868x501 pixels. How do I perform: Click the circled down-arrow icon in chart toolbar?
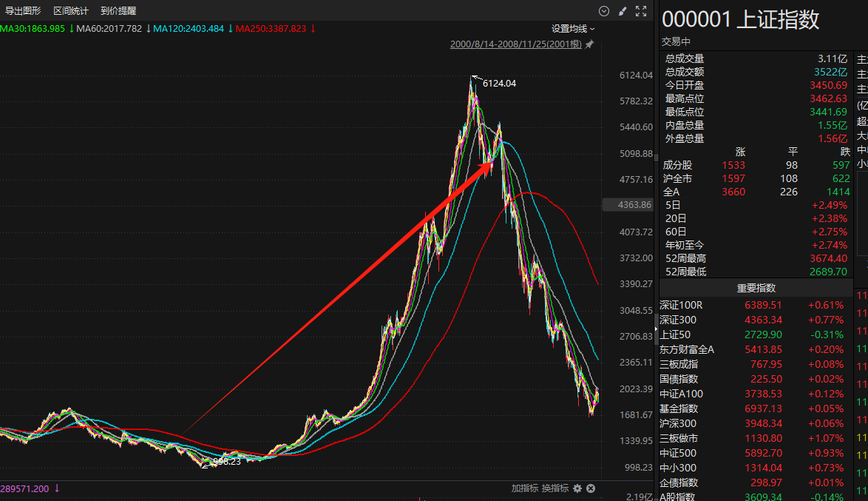pos(604,11)
